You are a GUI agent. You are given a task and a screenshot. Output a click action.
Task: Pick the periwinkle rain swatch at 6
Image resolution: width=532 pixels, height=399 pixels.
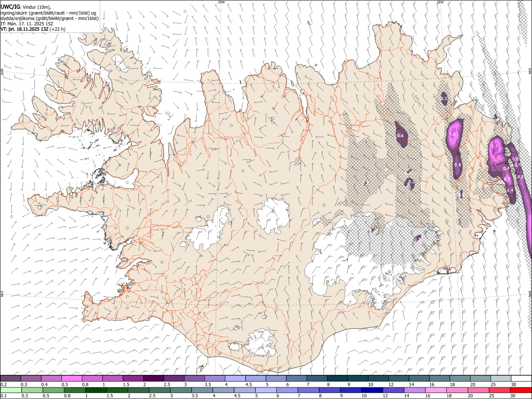click(x=287, y=390)
